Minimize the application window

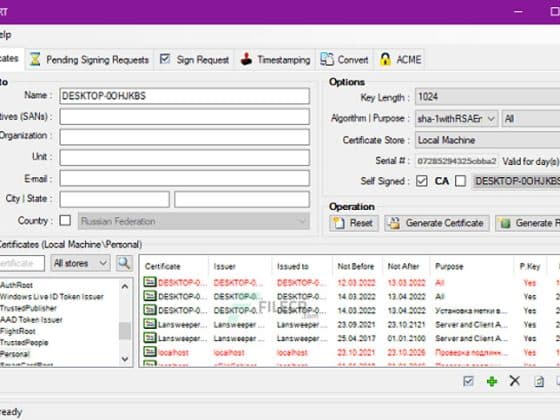coord(518,12)
